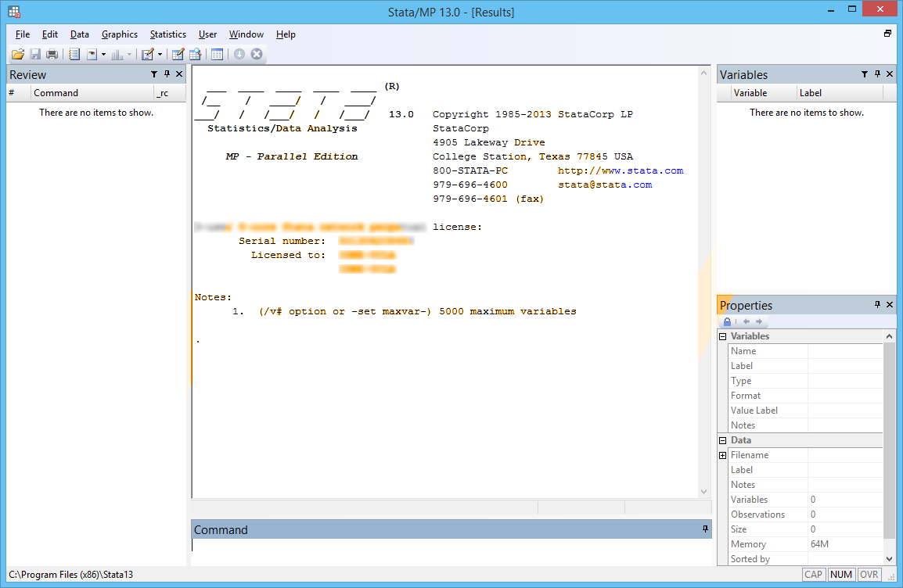The width and height of the screenshot is (903, 588).
Task: Click the stata@stata.com email link
Action: click(x=605, y=185)
